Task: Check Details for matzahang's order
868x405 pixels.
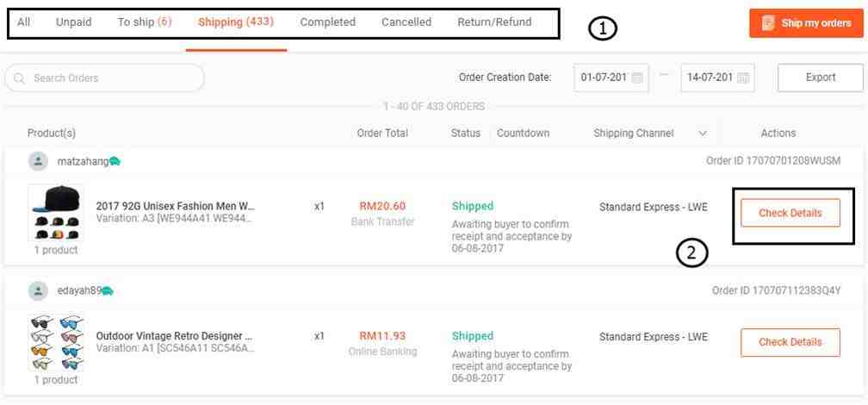Action: point(790,214)
